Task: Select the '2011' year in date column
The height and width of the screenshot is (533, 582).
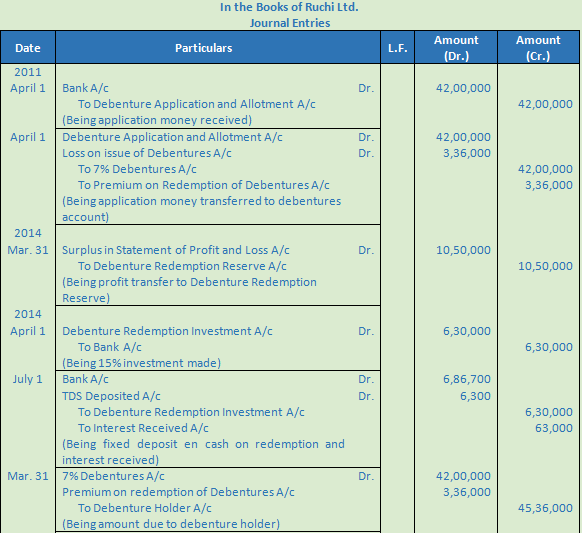Action: pyautogui.click(x=28, y=72)
